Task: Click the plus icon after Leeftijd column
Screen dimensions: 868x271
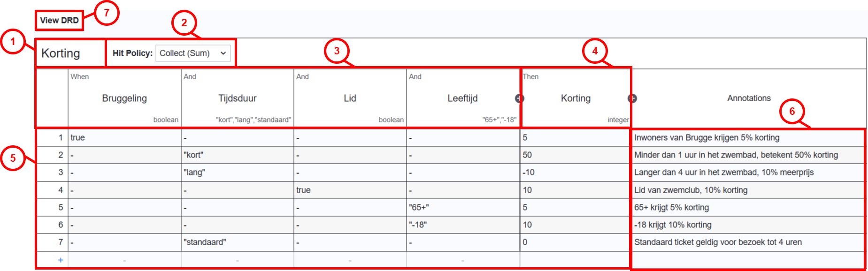Action: pos(519,98)
